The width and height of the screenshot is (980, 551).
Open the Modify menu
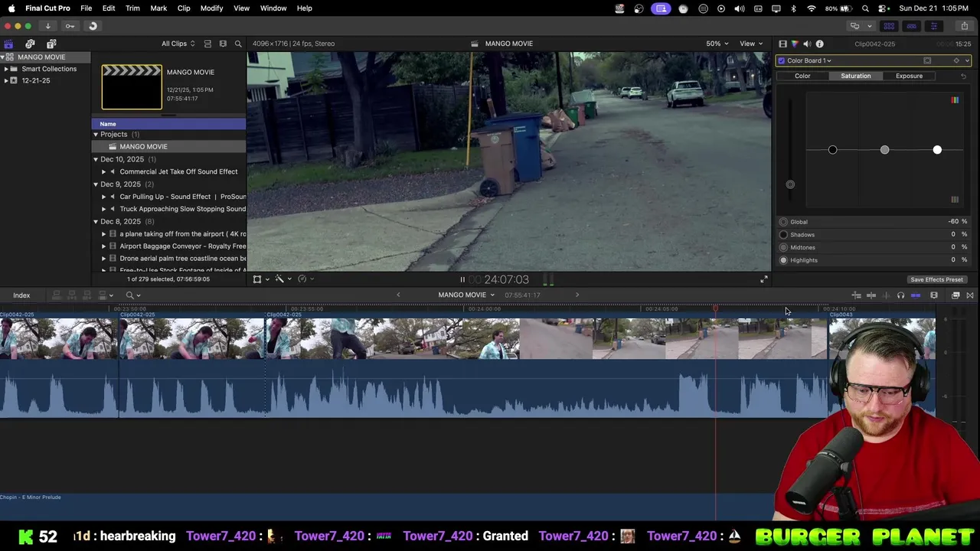click(x=211, y=8)
